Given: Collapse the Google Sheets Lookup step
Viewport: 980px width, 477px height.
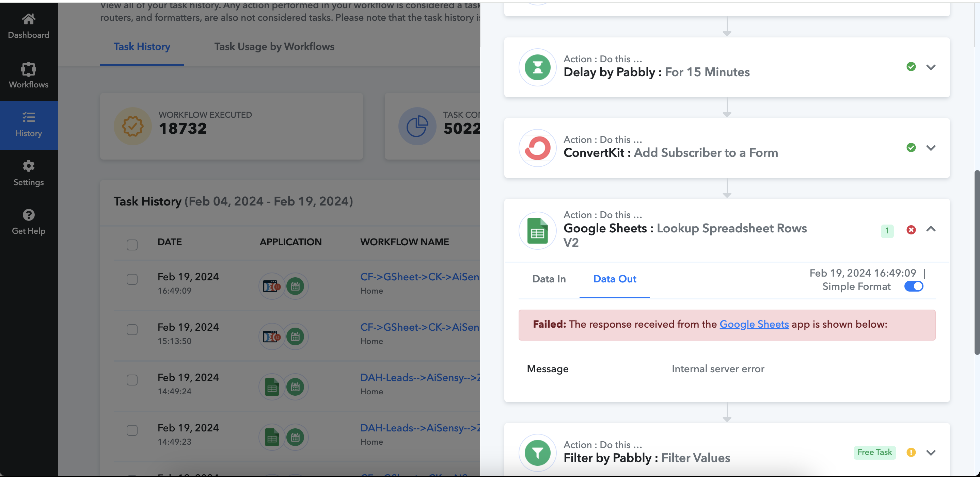Looking at the screenshot, I should click(931, 229).
